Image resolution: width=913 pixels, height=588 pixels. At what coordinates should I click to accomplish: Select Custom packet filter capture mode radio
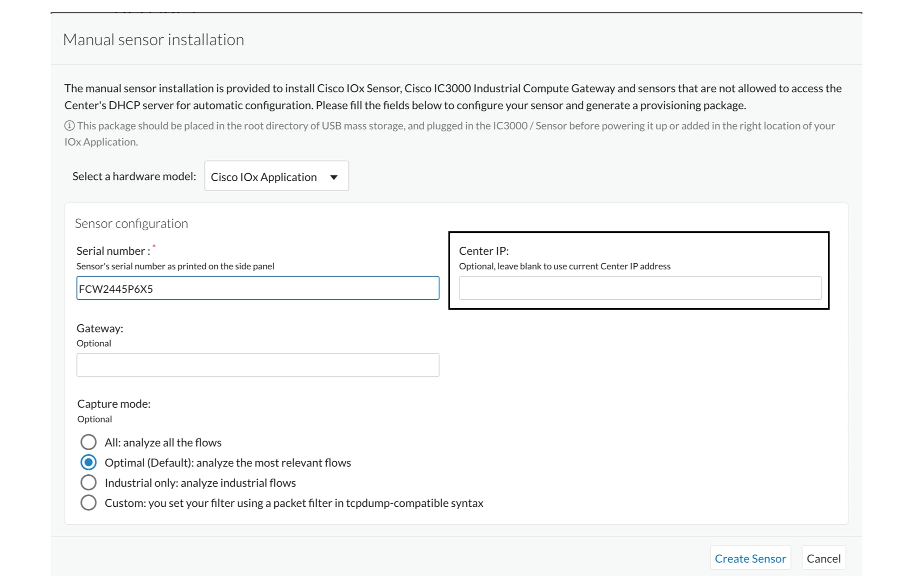[88, 502]
